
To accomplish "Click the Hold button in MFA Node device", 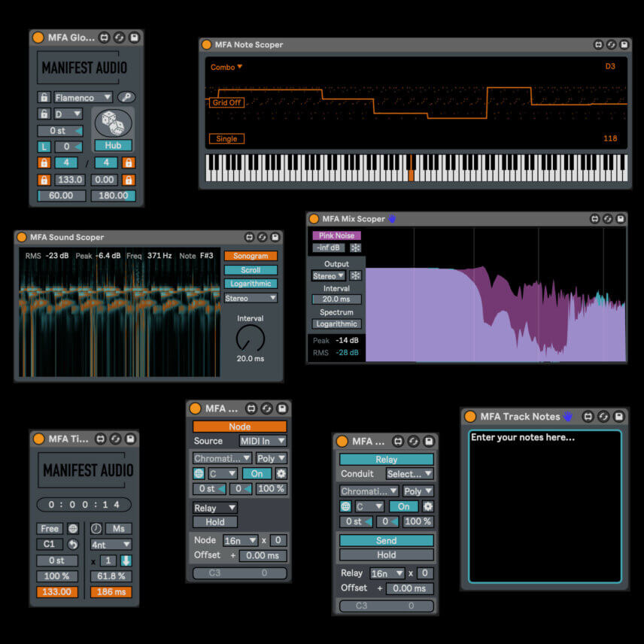I will (x=215, y=522).
